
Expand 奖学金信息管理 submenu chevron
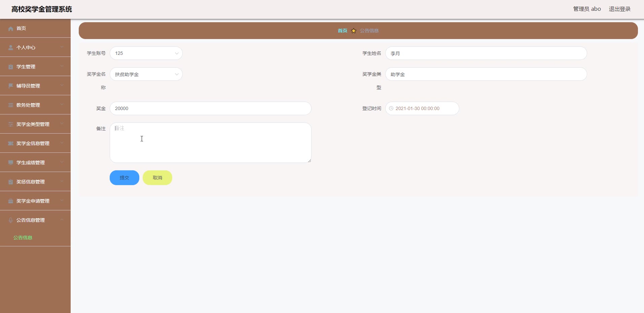point(62,143)
